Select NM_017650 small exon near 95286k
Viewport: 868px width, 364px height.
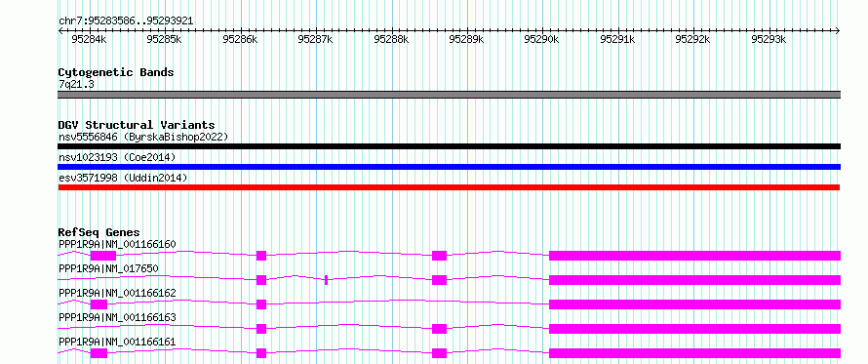tap(261, 280)
